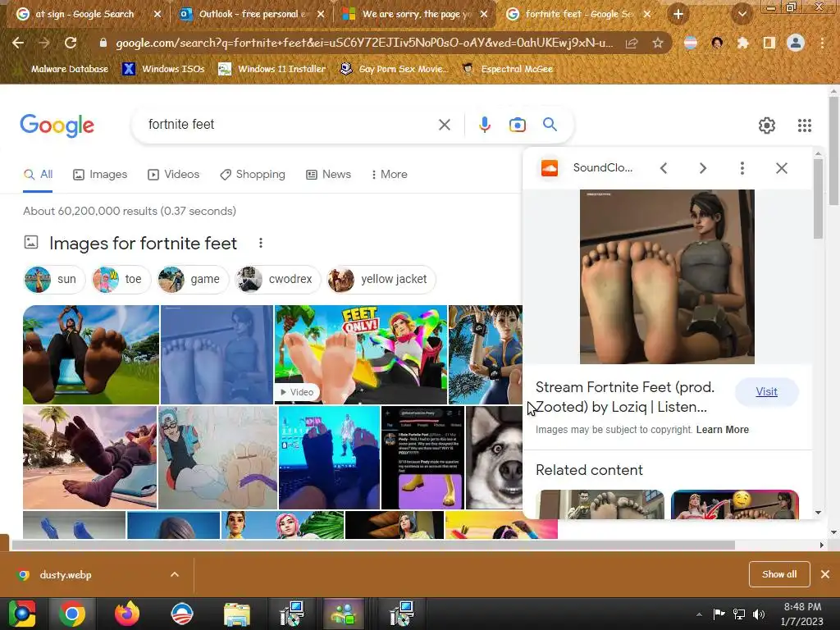Expand dusty.webp download options arrow

175,574
